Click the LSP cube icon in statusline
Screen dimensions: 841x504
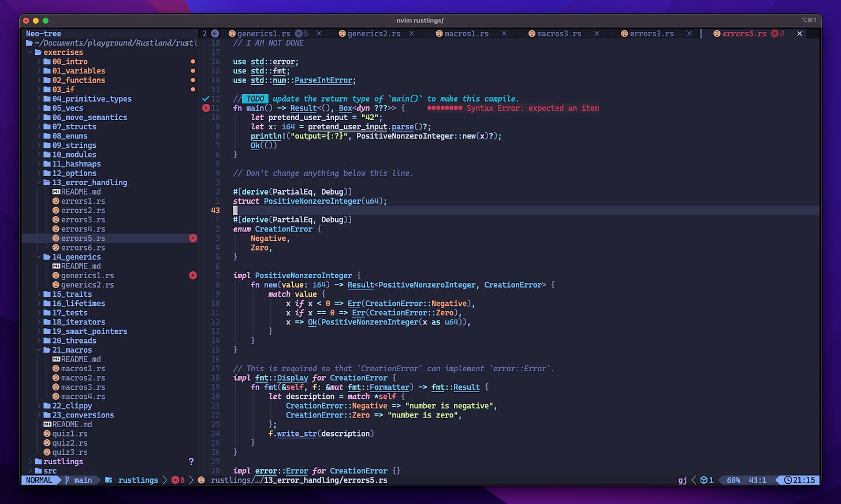coord(704,480)
